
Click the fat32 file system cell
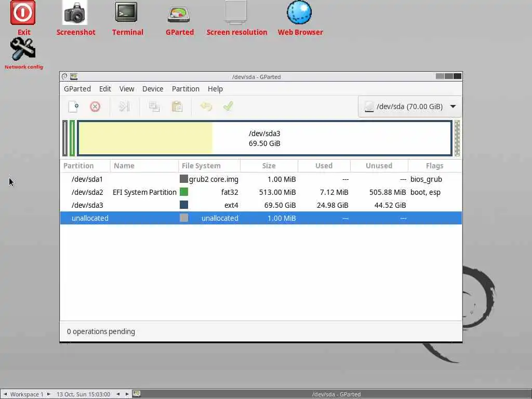pos(230,192)
